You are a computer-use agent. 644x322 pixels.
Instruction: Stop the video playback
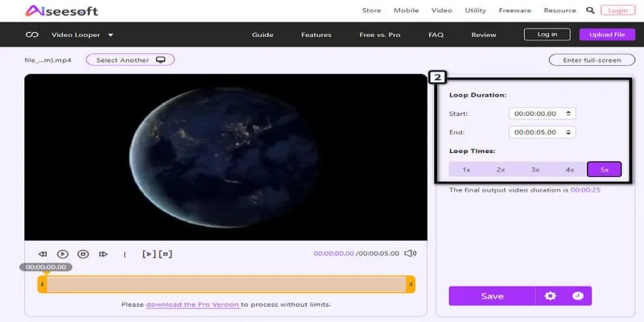point(84,254)
